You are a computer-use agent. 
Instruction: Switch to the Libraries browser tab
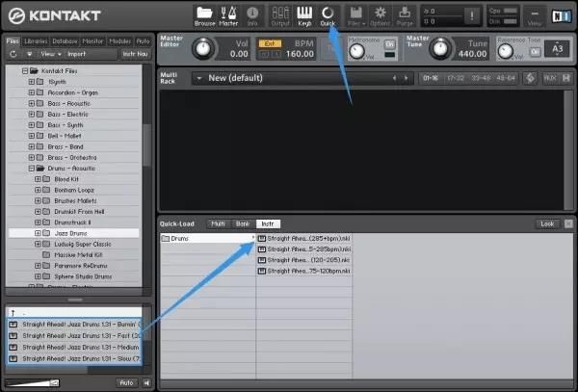[x=38, y=41]
